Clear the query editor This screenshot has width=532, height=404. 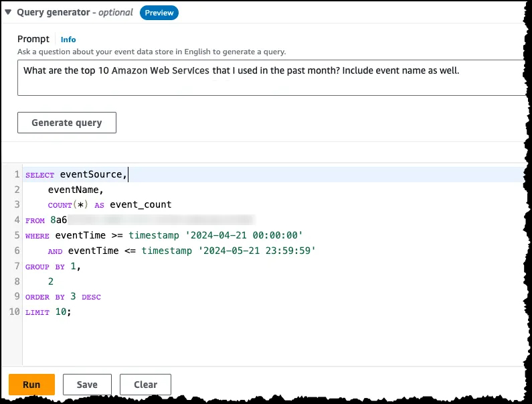click(146, 385)
